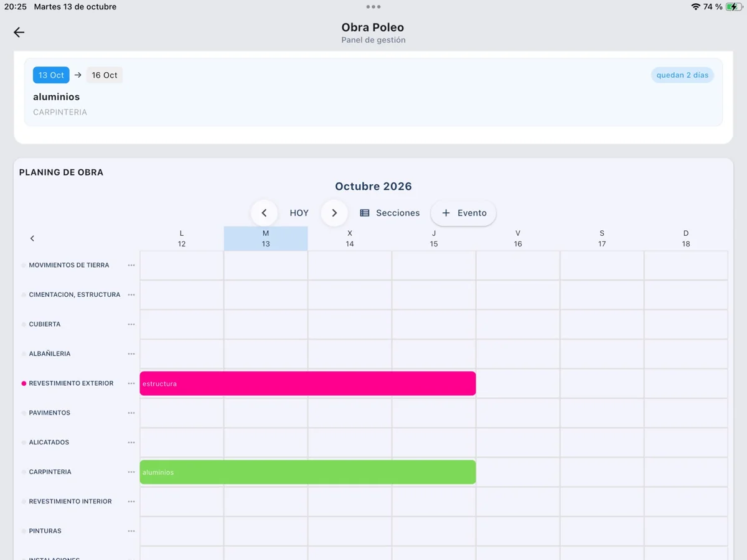The image size is (747, 560).
Task: Tap the battery status icon
Action: point(733,7)
